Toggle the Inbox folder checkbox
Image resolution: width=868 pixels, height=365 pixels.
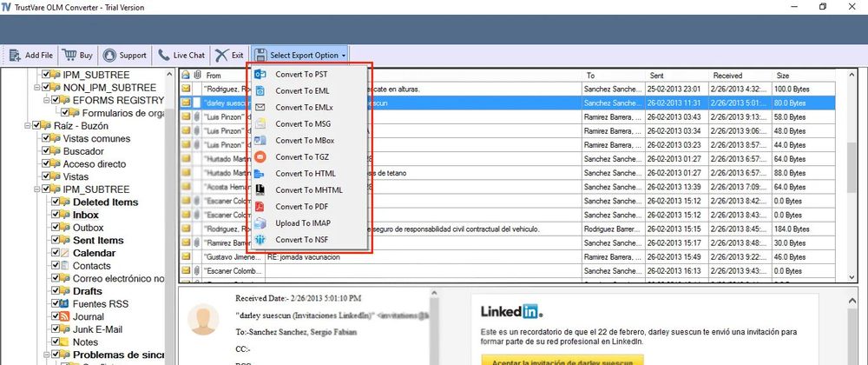pos(56,215)
